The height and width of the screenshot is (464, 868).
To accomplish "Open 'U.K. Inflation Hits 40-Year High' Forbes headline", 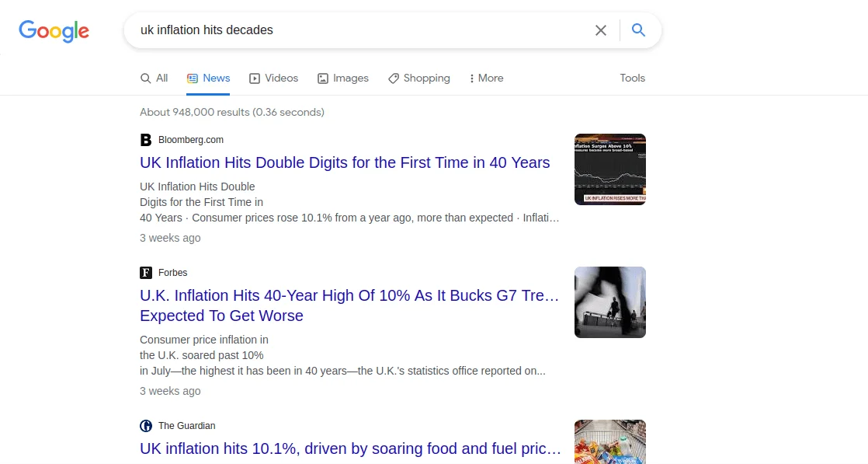I will [349, 305].
